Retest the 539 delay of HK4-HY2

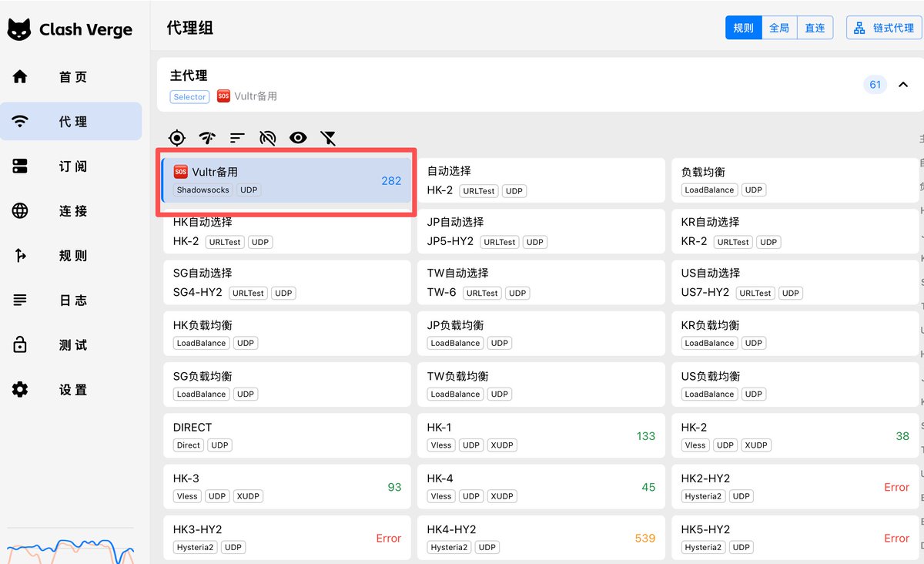point(645,538)
